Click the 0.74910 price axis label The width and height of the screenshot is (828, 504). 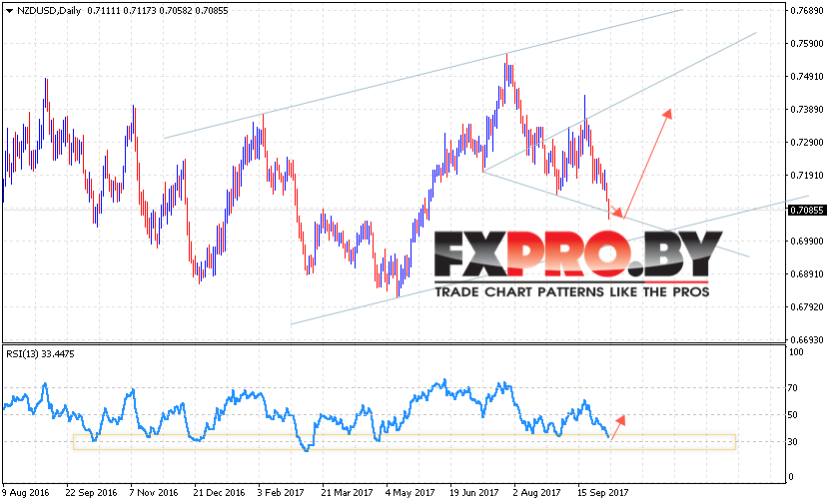pyautogui.click(x=806, y=77)
